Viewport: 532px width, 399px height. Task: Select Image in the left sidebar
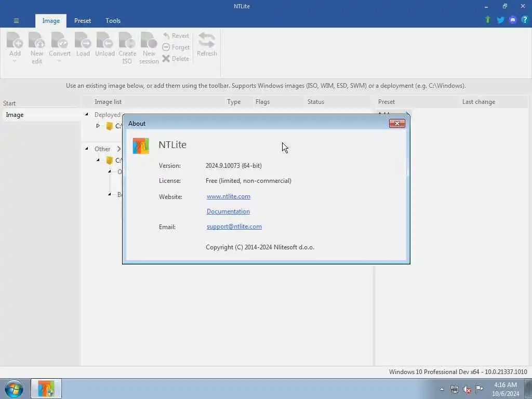pyautogui.click(x=41, y=115)
